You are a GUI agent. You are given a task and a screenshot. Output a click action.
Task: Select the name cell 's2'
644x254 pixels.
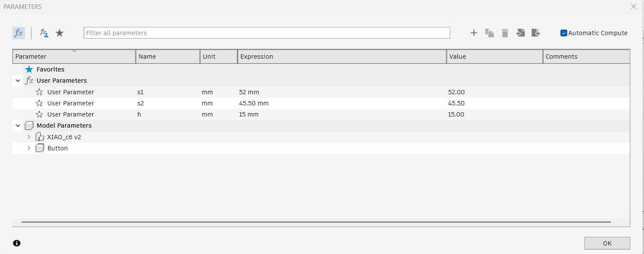[141, 103]
